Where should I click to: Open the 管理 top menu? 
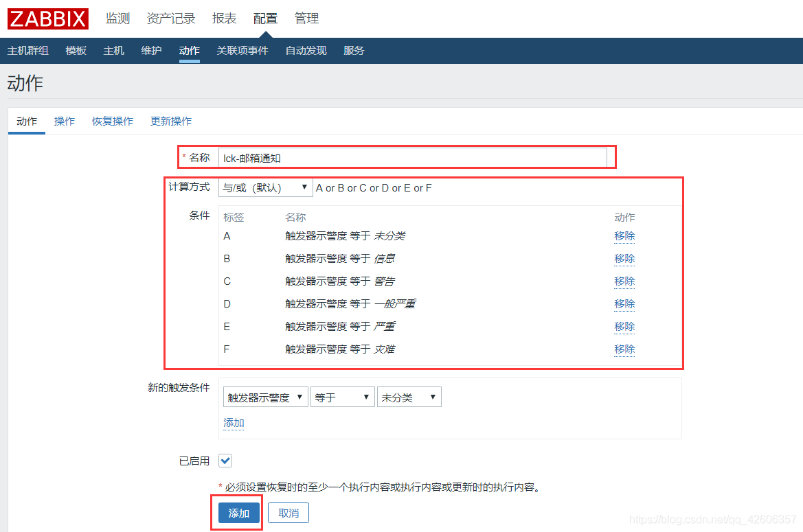[307, 19]
